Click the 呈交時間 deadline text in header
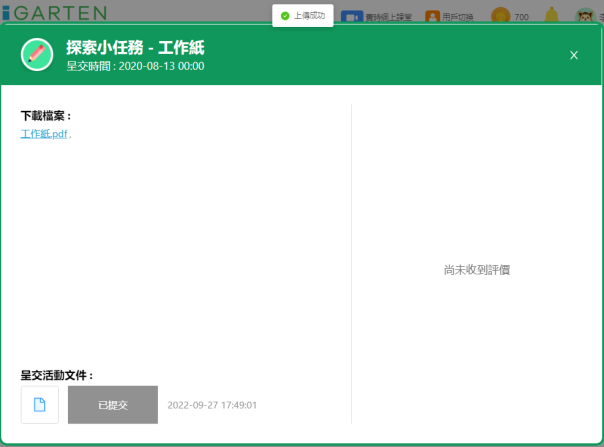 tap(135, 66)
